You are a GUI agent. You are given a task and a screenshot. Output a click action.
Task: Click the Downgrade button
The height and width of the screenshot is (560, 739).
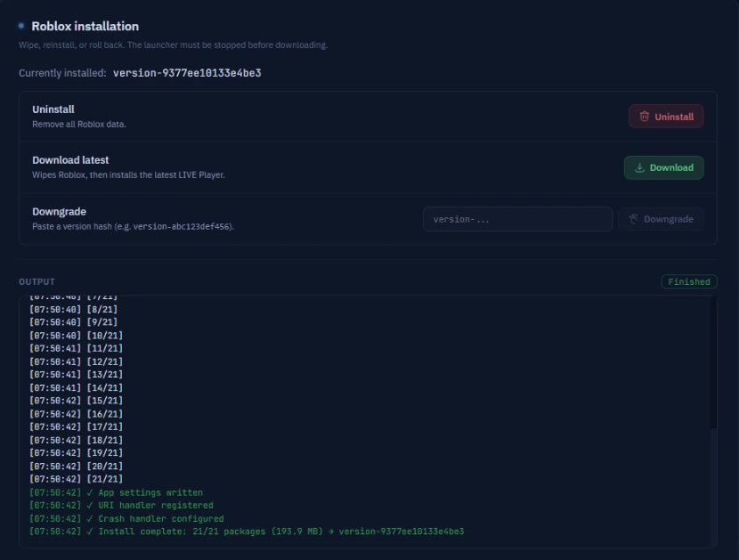coord(661,219)
